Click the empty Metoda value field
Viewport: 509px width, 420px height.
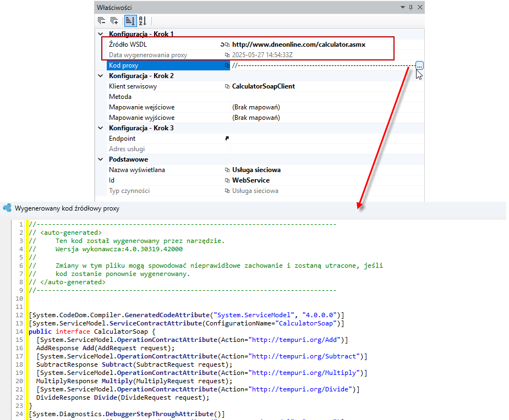click(x=327, y=97)
